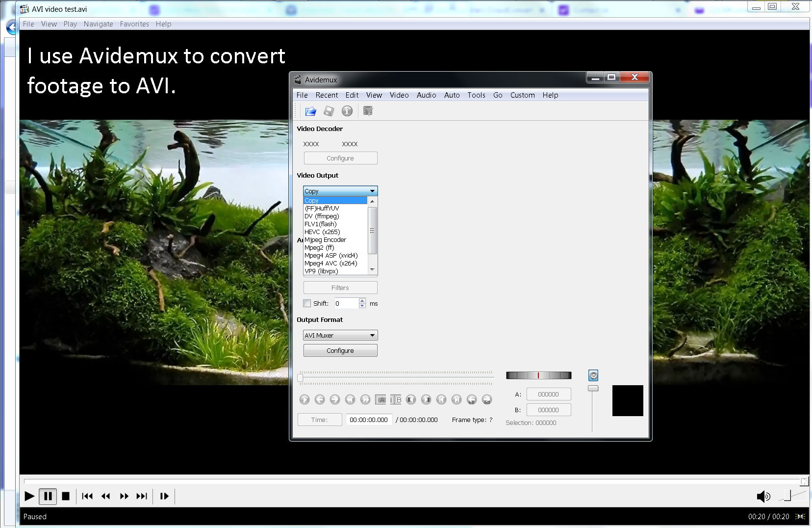This screenshot has height=528, width=812.
Task: Click the Shift milliseconds input field
Action: [x=347, y=303]
